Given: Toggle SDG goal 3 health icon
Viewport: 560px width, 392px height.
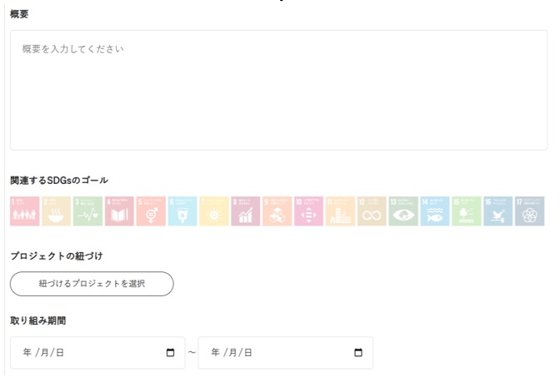Looking at the screenshot, I should click(x=87, y=211).
